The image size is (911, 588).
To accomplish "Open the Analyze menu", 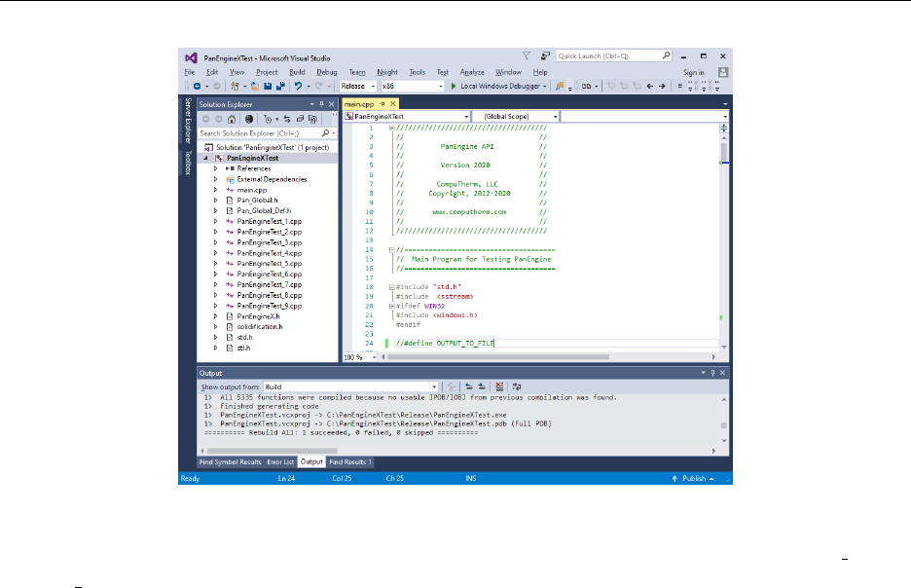I will pos(472,72).
